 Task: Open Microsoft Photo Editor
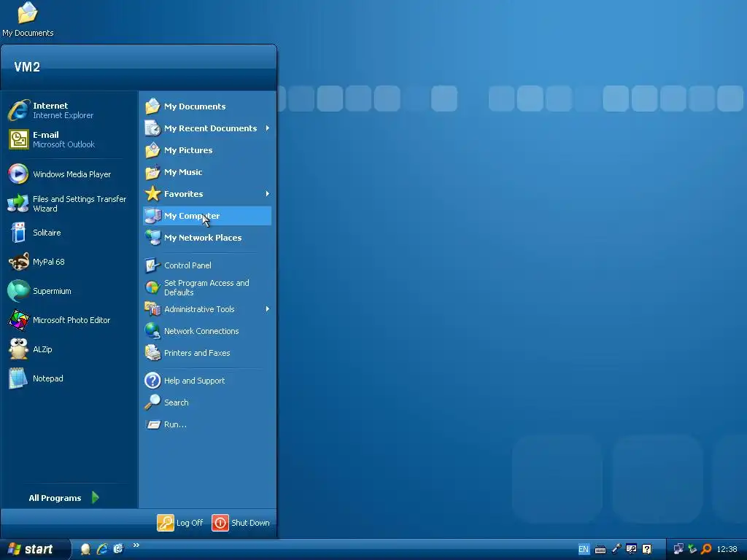[66, 320]
